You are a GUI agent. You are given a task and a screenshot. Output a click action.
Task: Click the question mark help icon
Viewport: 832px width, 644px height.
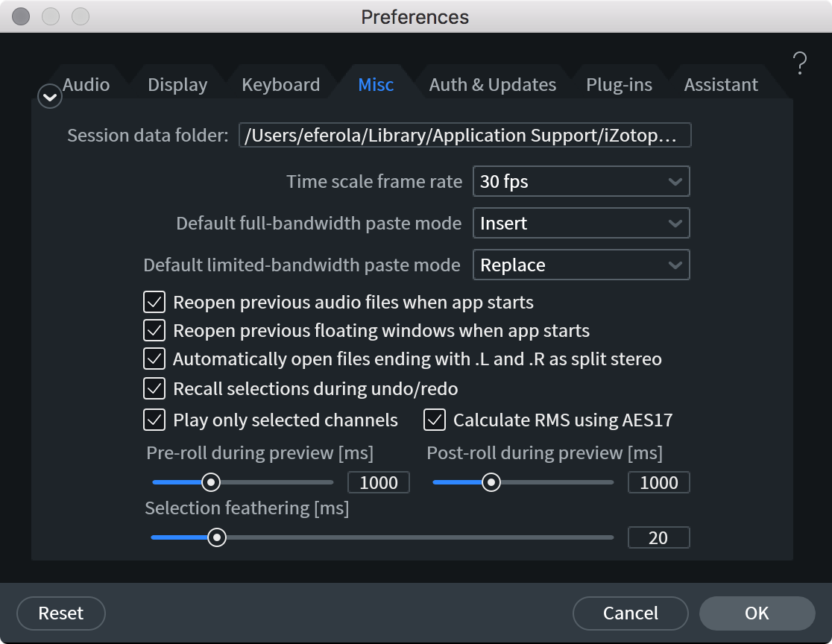800,63
